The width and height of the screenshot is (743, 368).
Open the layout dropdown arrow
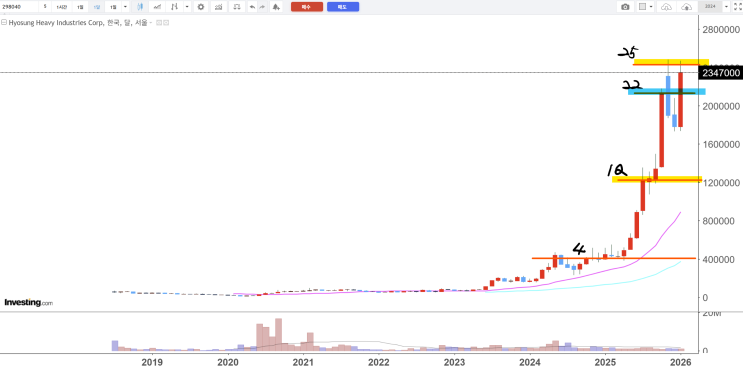pyautogui.click(x=652, y=7)
